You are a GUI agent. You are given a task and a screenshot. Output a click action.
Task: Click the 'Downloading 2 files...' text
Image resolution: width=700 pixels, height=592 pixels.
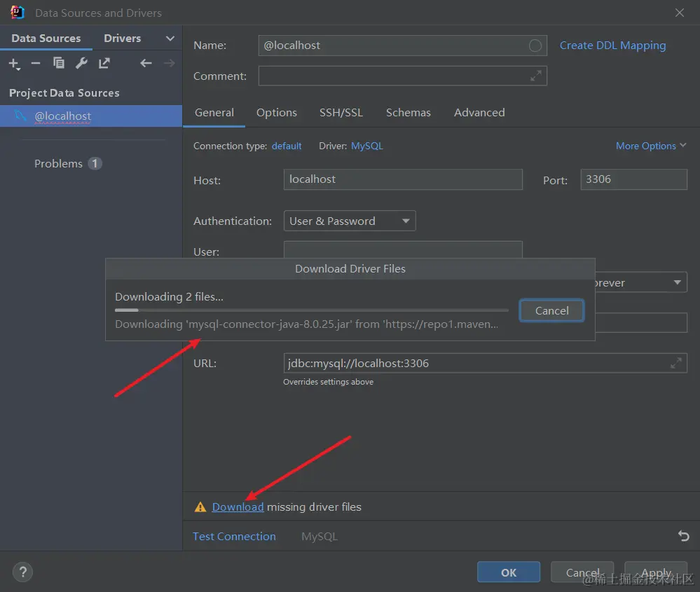[x=169, y=297]
